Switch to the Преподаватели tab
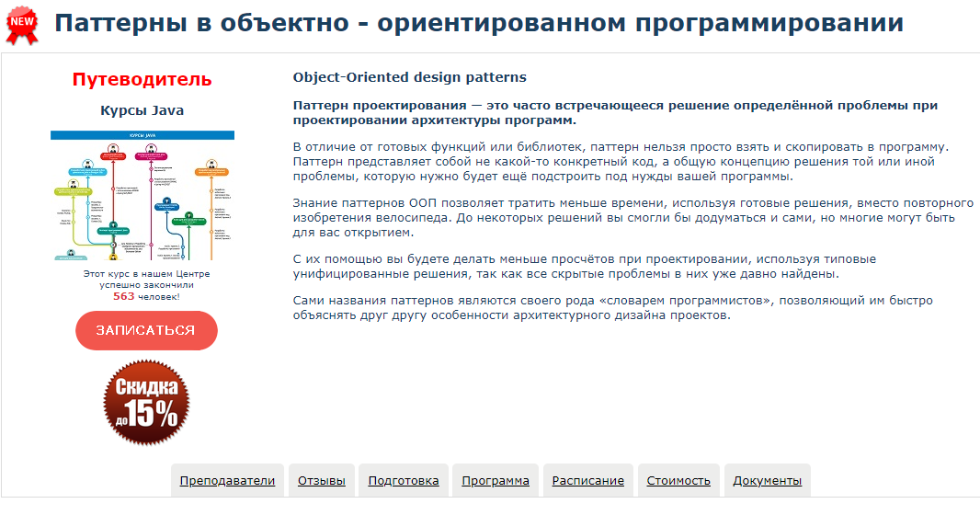The image size is (980, 515). 227,480
